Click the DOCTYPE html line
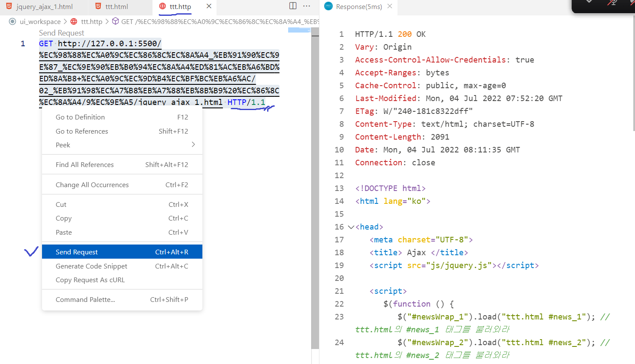The image size is (635, 364). coord(390,188)
